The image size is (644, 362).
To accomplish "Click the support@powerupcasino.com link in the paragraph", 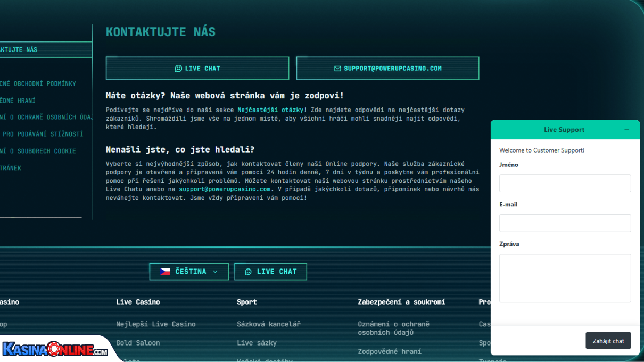I will 225,189.
